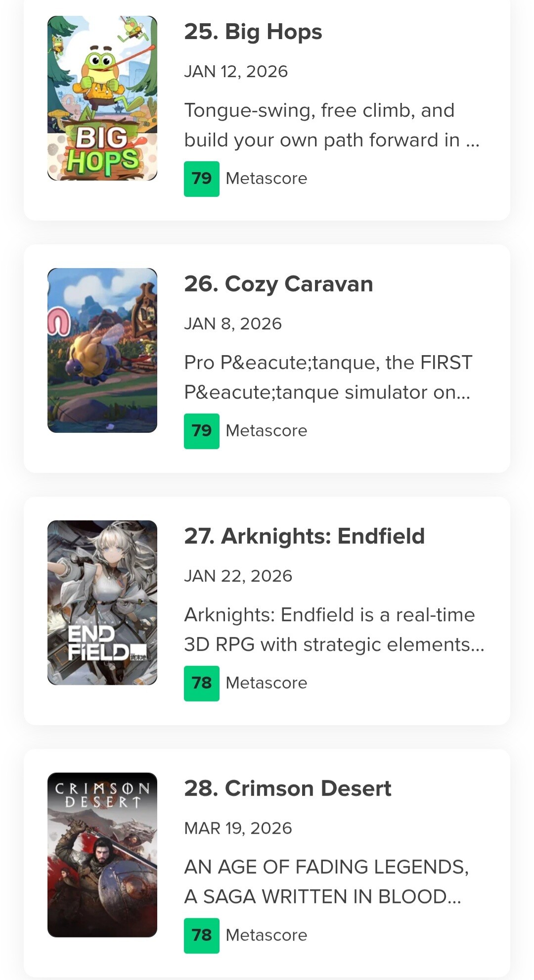Click Big Hops green 79 score badge
Screen dimensions: 534x980
pyautogui.click(x=202, y=179)
